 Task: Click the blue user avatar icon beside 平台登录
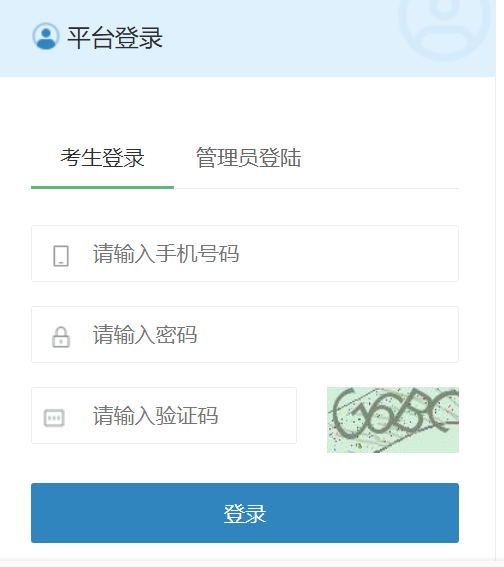click(46, 36)
